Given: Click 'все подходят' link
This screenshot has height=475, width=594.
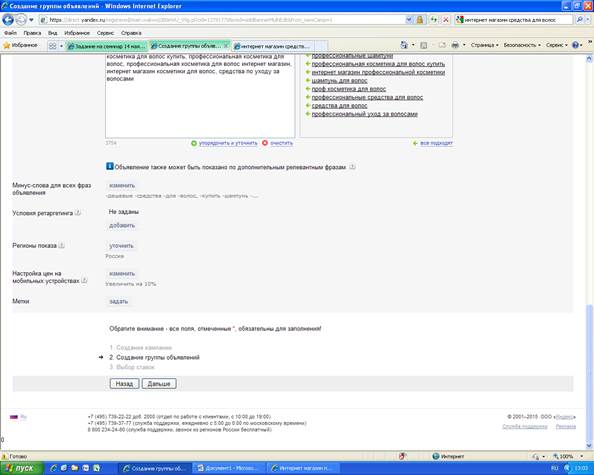Looking at the screenshot, I should tap(436, 143).
